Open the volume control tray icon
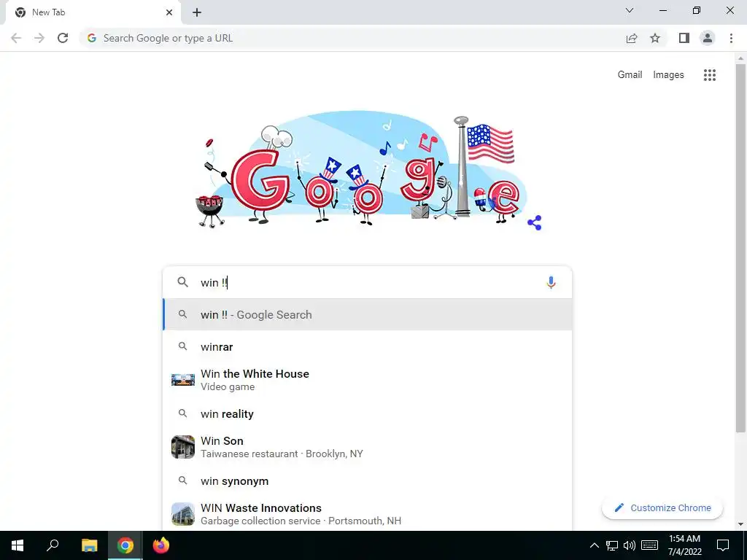747x560 pixels. click(630, 545)
